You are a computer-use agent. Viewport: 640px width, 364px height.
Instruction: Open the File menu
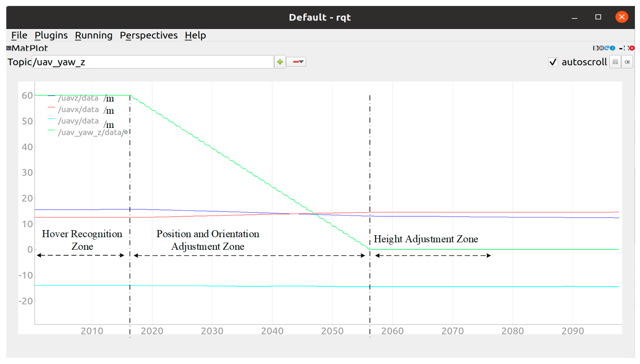19,35
